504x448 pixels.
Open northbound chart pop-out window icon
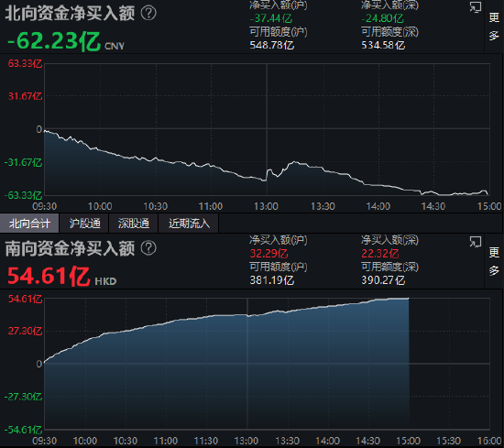pos(476,7)
